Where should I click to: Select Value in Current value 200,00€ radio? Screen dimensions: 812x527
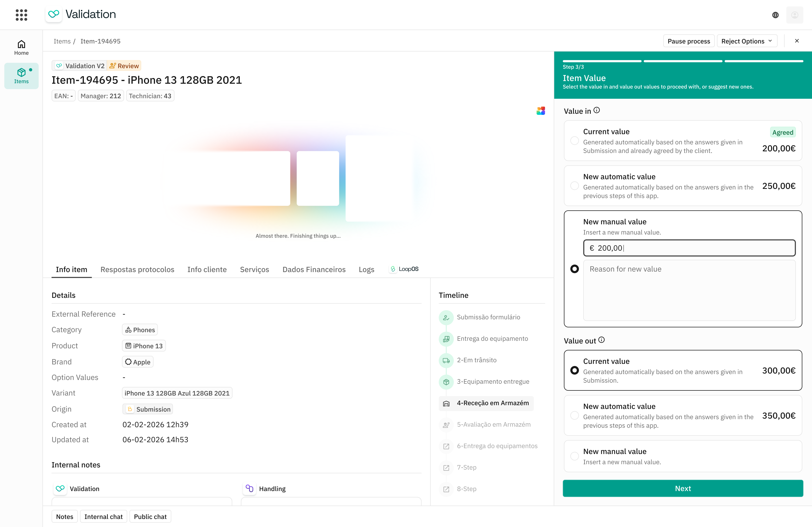[x=575, y=140]
